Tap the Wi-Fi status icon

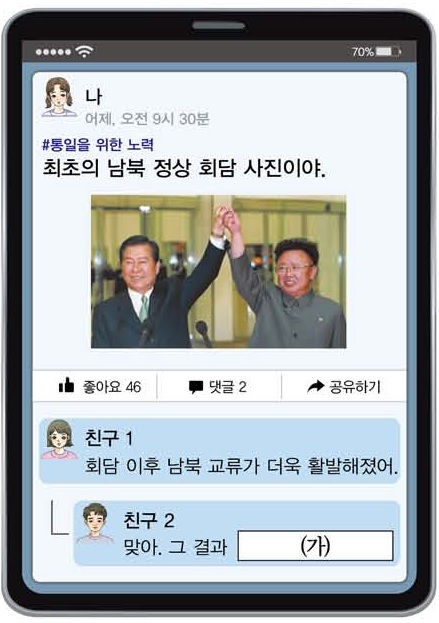tap(84, 51)
